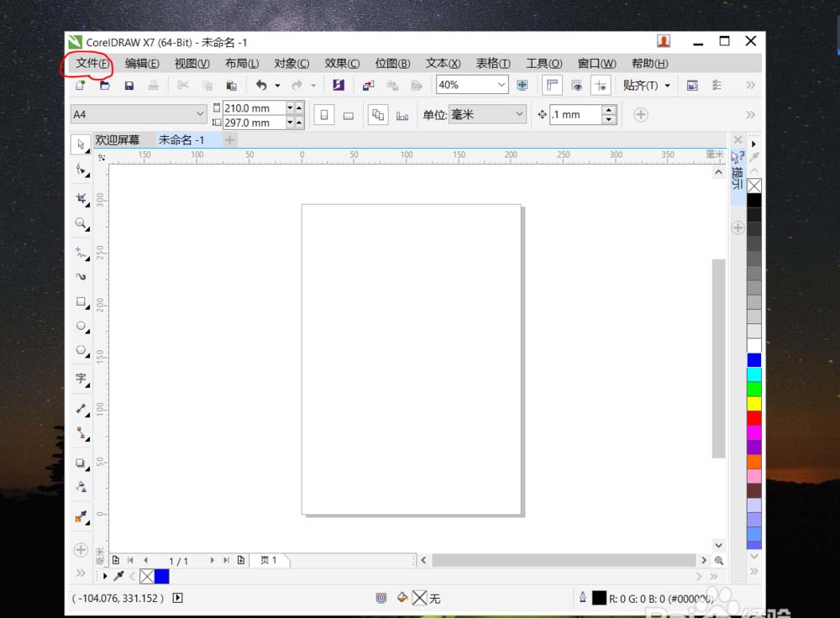Choose the Text tool
The image size is (840, 618).
coord(81,380)
